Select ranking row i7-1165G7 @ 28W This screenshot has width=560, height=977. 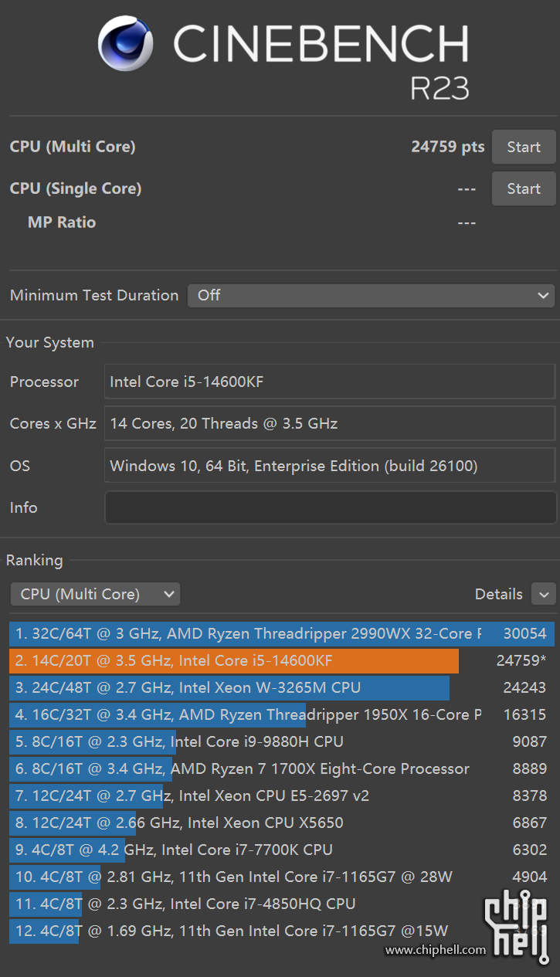click(x=282, y=877)
